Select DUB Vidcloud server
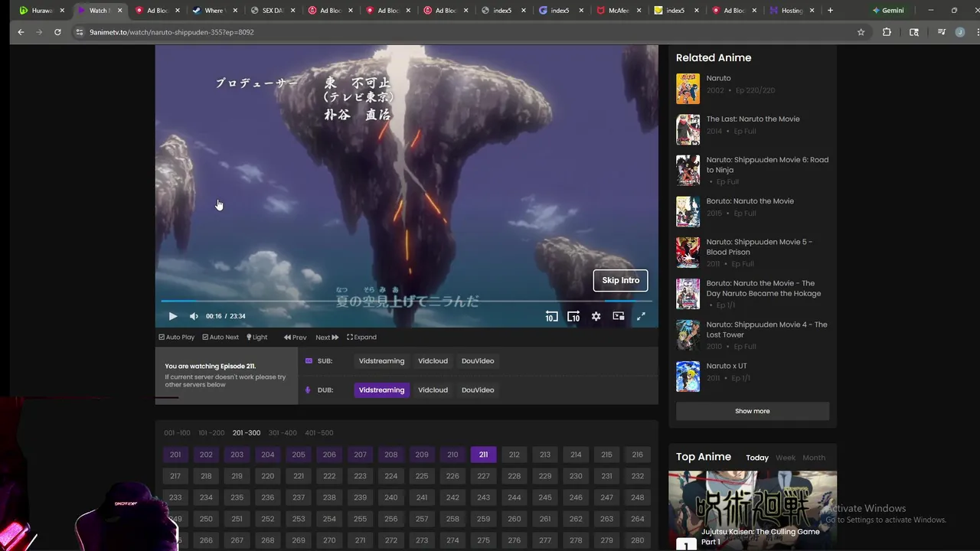This screenshot has width=980, height=551. (x=433, y=390)
